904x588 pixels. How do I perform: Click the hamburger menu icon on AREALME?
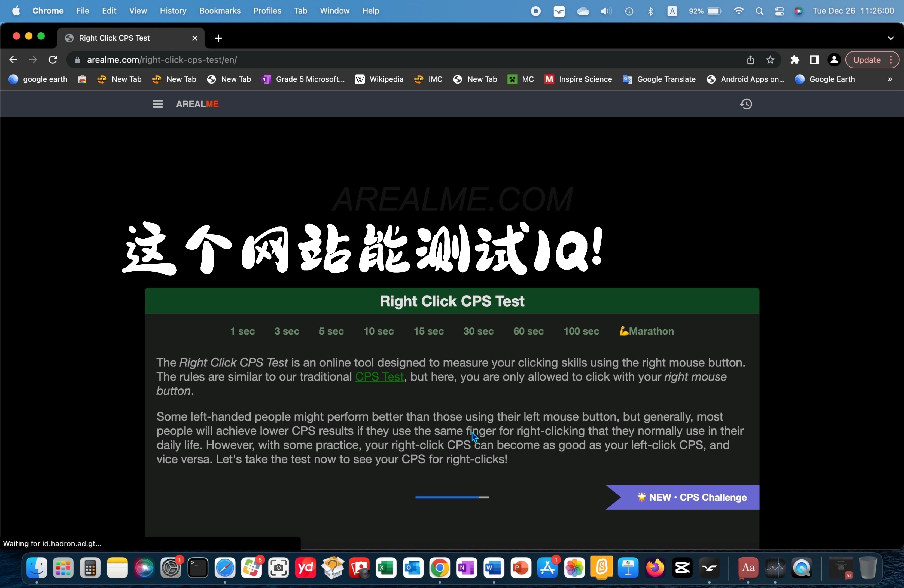[157, 103]
